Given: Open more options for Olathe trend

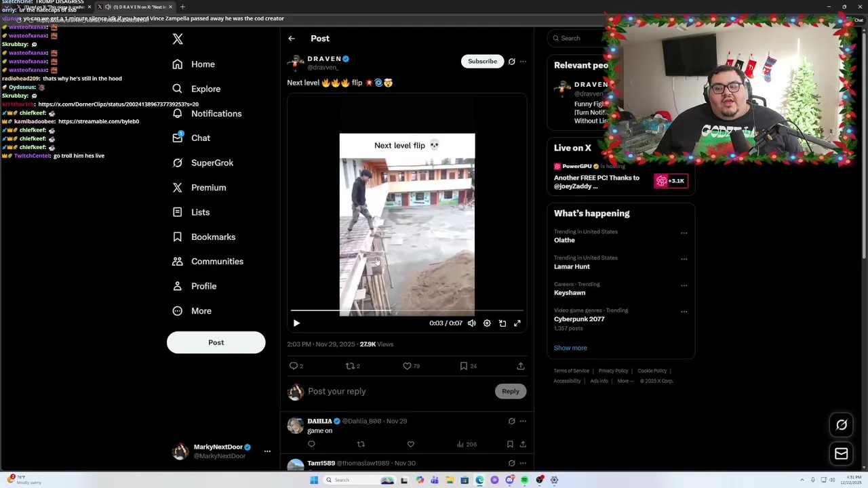Looking at the screenshot, I should coord(684,233).
